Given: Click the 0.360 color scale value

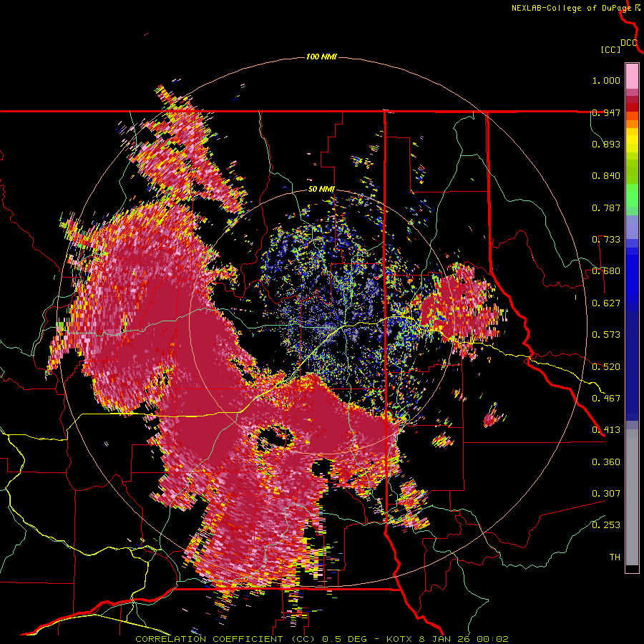Looking at the screenshot, I should click(606, 462).
